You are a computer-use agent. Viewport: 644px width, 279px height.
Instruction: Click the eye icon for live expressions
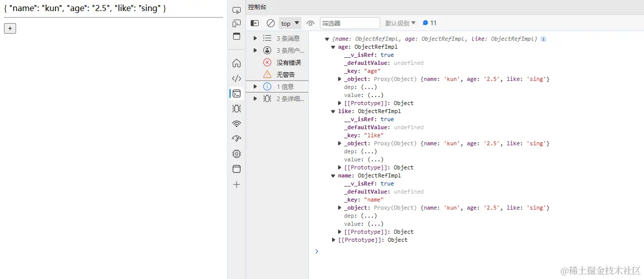point(310,23)
